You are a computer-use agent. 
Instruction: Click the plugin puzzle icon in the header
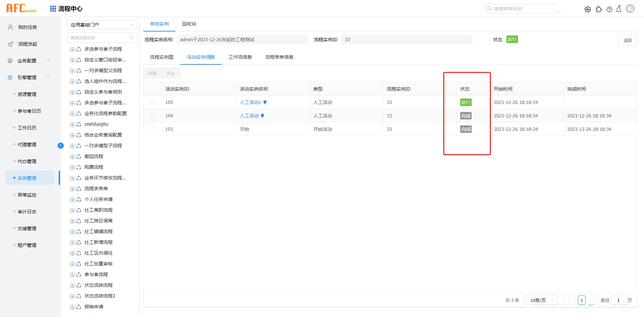(x=599, y=9)
